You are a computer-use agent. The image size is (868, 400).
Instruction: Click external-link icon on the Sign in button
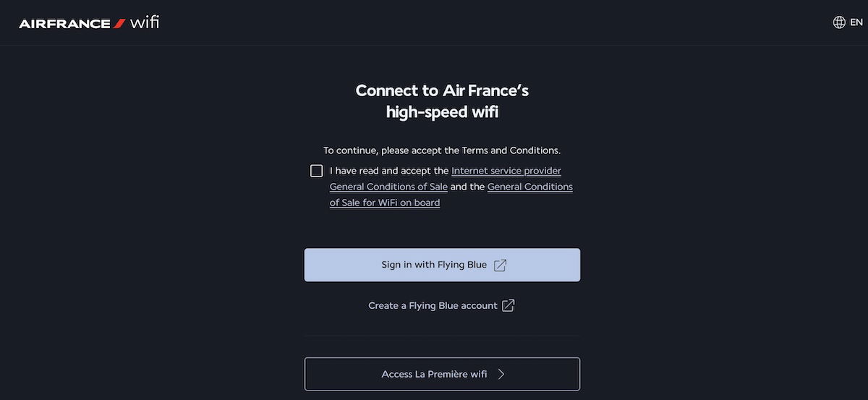click(500, 265)
